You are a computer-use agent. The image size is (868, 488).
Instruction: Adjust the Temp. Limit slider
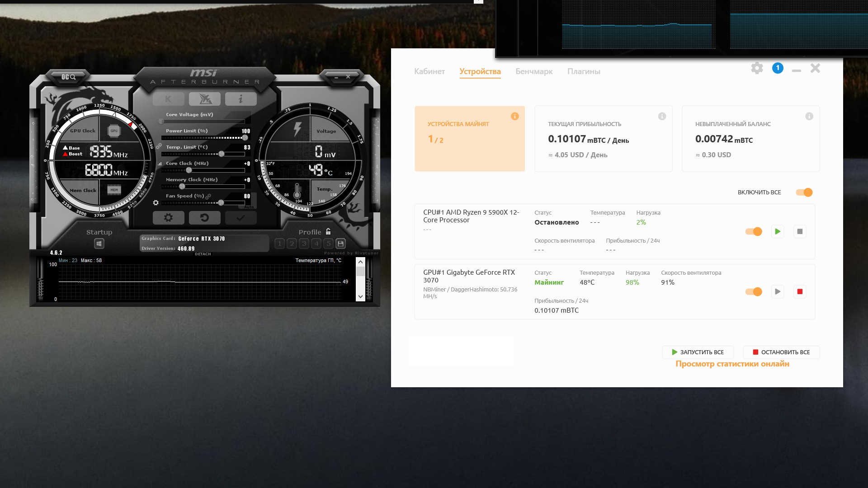tap(203, 154)
